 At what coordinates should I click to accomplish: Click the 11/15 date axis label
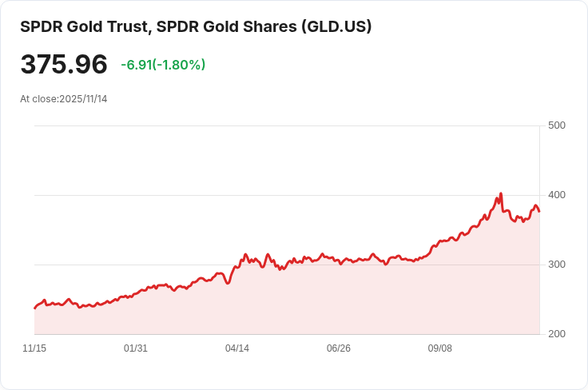tap(34, 348)
